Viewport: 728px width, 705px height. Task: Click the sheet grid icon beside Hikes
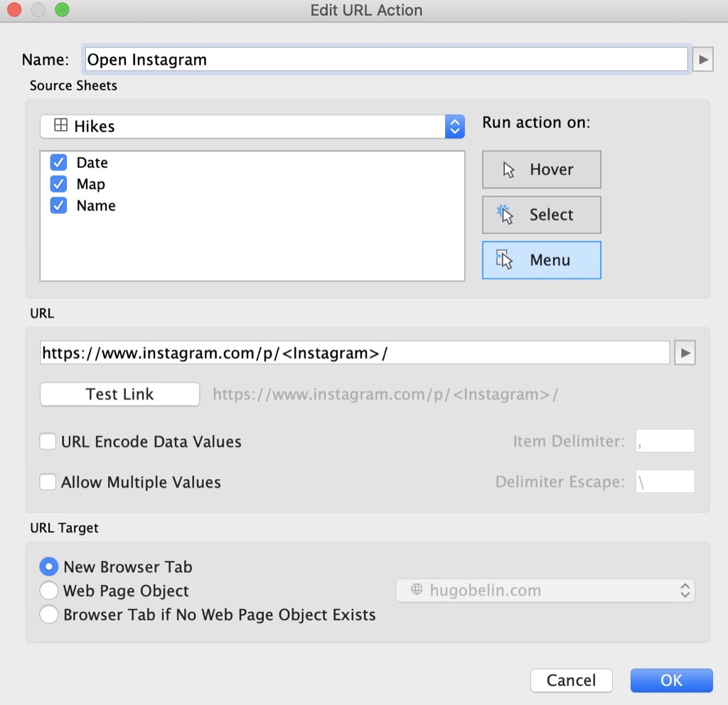(x=61, y=127)
